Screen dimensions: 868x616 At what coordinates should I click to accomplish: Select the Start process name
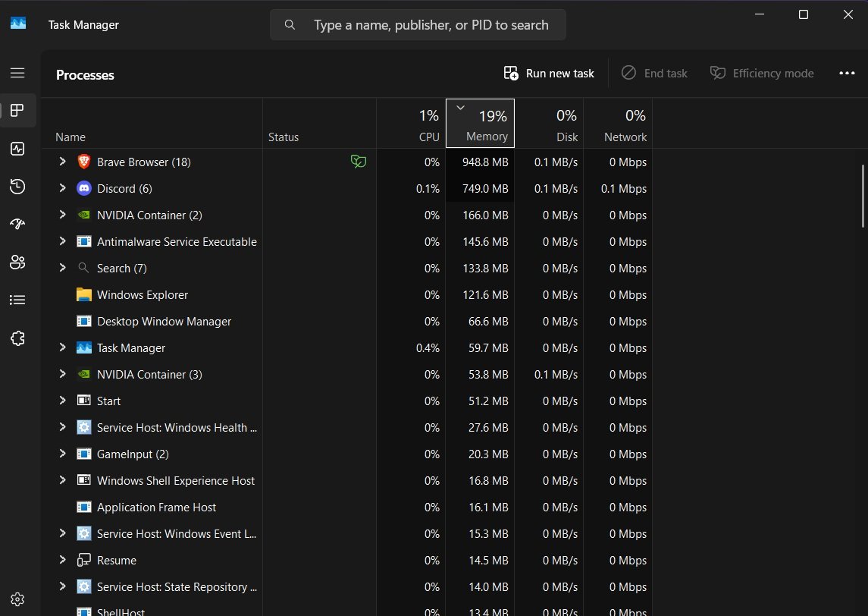(108, 401)
